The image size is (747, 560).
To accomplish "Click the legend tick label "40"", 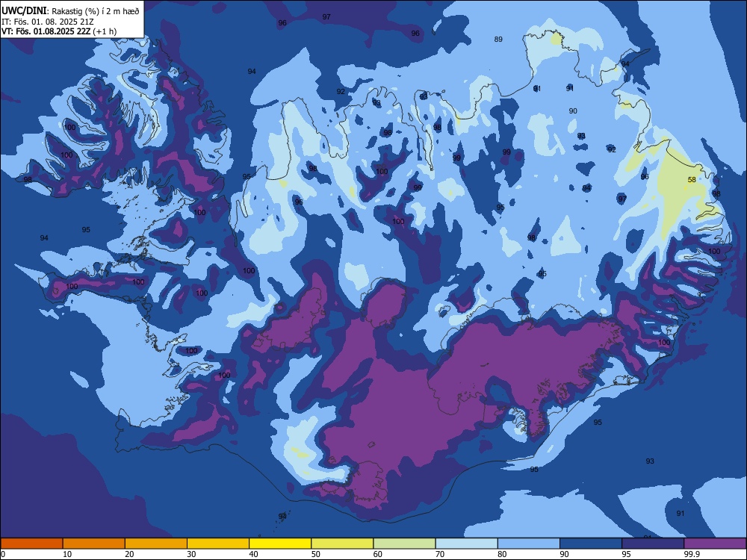I will coord(253,554).
